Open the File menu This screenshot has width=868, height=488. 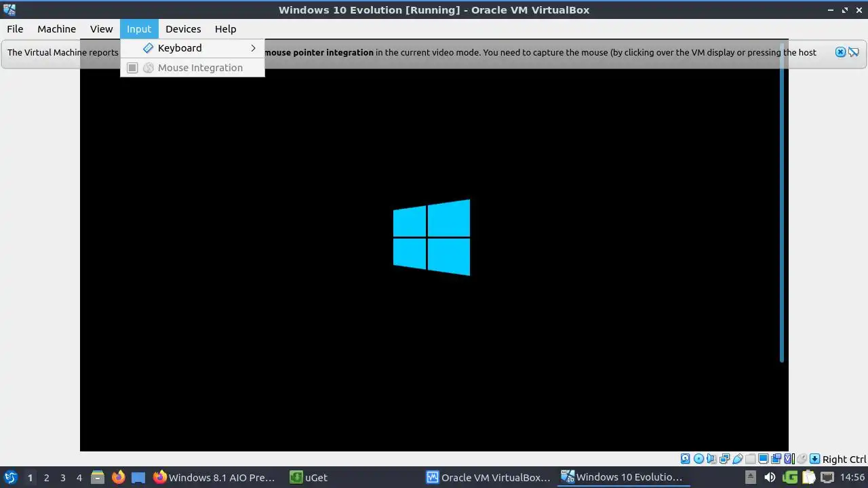(x=15, y=29)
